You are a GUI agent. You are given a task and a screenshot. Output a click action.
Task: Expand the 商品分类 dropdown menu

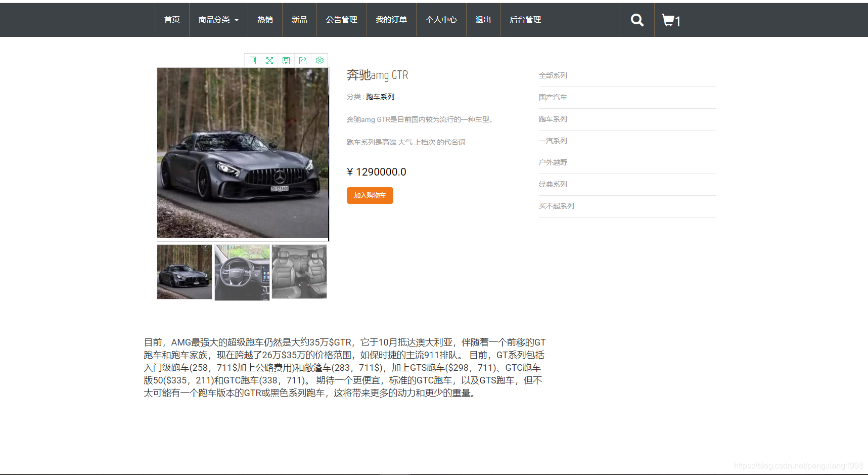218,20
